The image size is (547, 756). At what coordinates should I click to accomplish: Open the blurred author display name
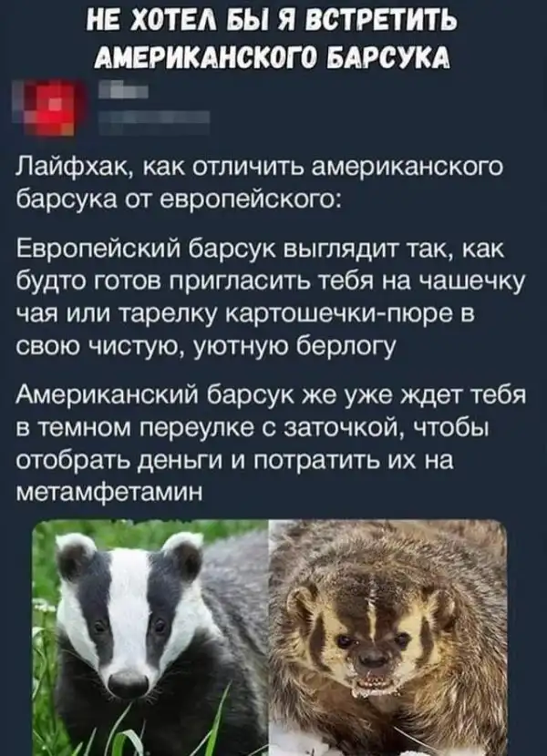click(123, 90)
